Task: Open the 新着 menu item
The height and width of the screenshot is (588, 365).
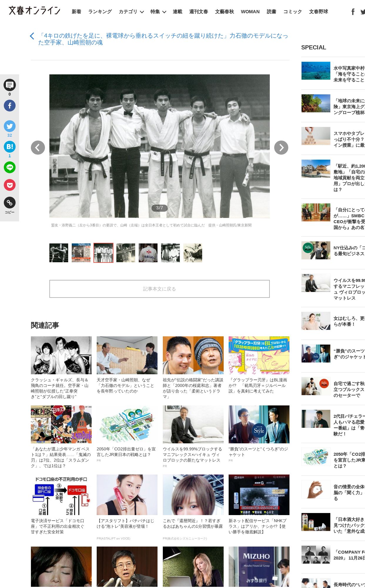Action: (x=76, y=12)
